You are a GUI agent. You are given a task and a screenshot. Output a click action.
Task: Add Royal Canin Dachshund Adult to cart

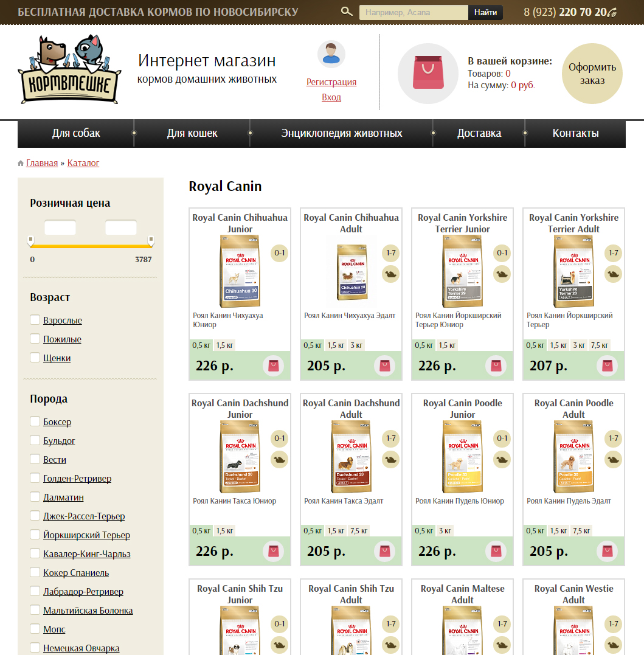point(385,551)
